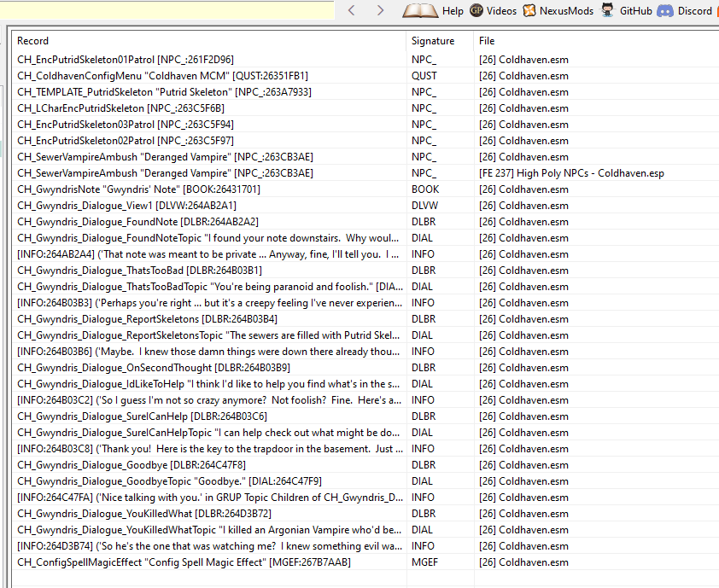Viewport: 719px width, 588px height.
Task: Click the GitHub label
Action: point(635,11)
